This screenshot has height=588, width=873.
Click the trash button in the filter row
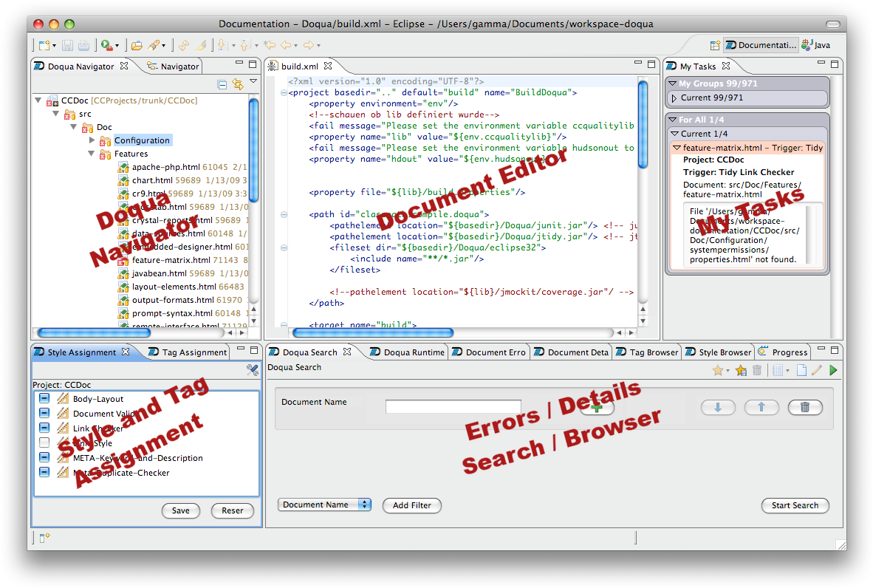click(x=805, y=407)
